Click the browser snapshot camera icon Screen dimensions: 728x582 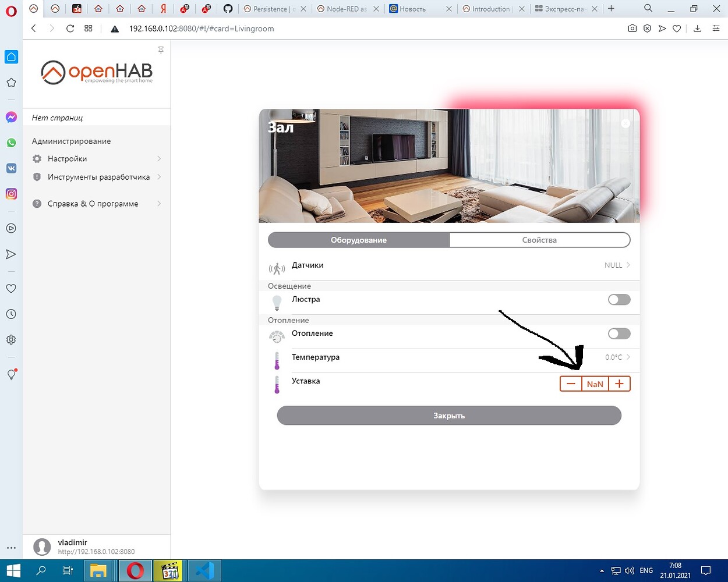tap(632, 29)
